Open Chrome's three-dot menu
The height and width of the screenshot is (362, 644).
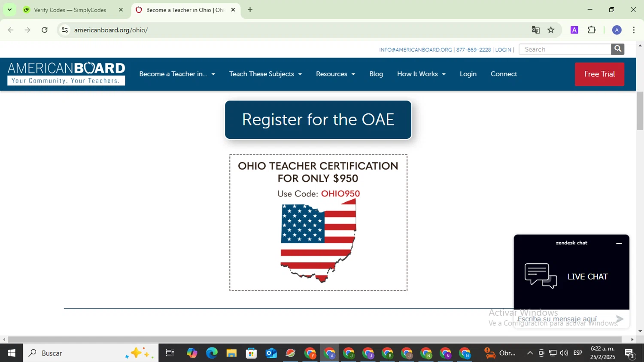pos(634,30)
